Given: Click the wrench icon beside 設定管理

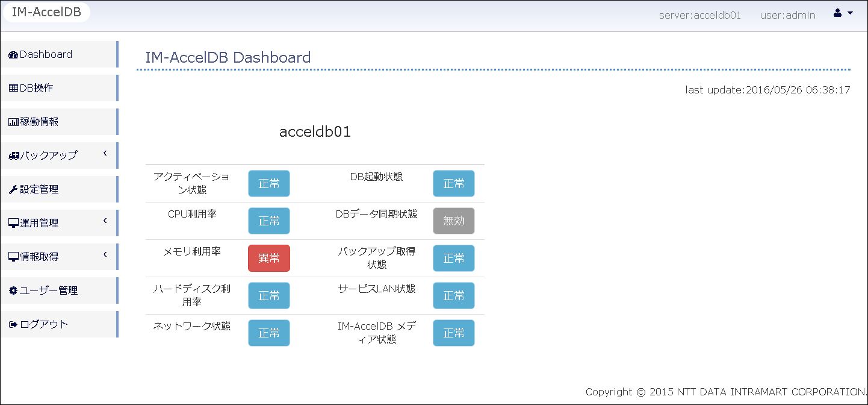Looking at the screenshot, I should 13,190.
